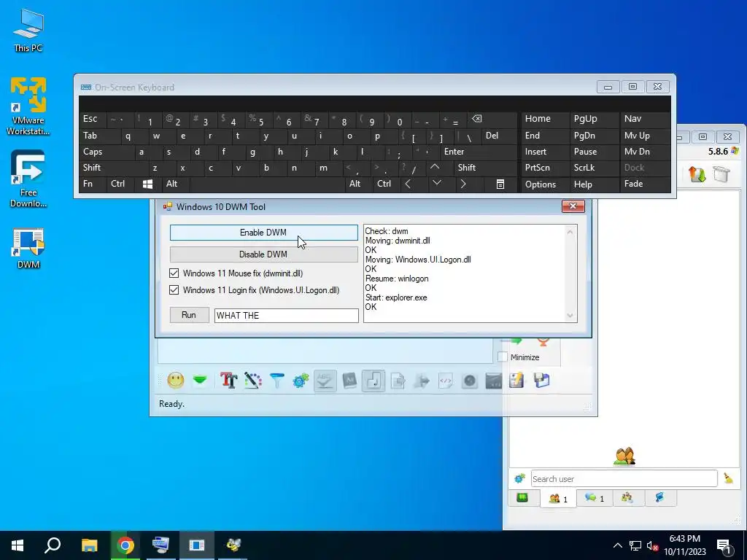The image size is (747, 560).
Task: Click the send file document icon
Action: click(398, 381)
